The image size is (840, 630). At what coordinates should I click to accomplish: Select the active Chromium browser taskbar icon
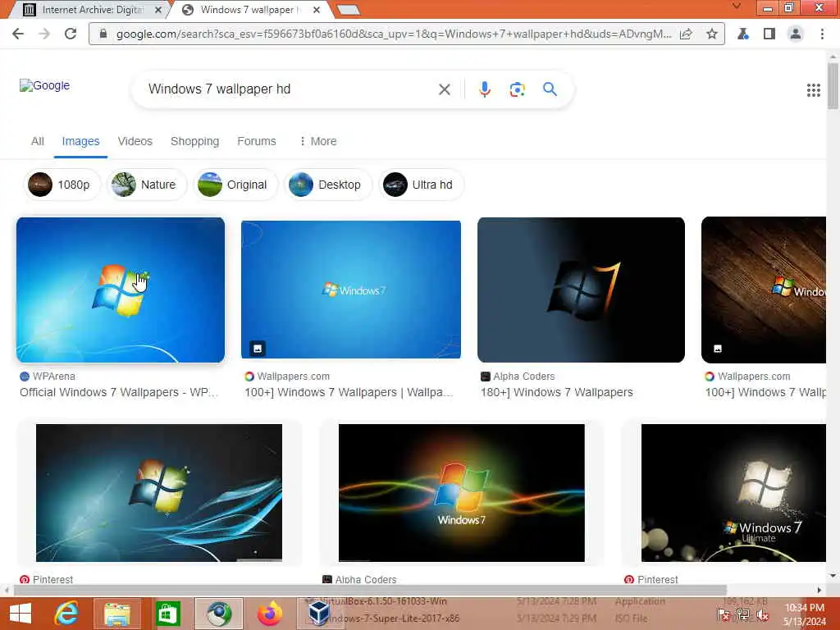pyautogui.click(x=219, y=614)
